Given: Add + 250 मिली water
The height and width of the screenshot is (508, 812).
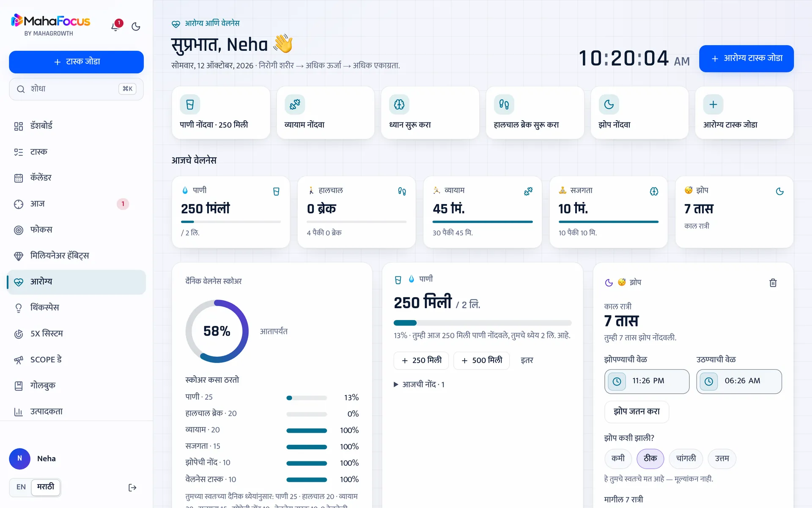Looking at the screenshot, I should click(422, 360).
